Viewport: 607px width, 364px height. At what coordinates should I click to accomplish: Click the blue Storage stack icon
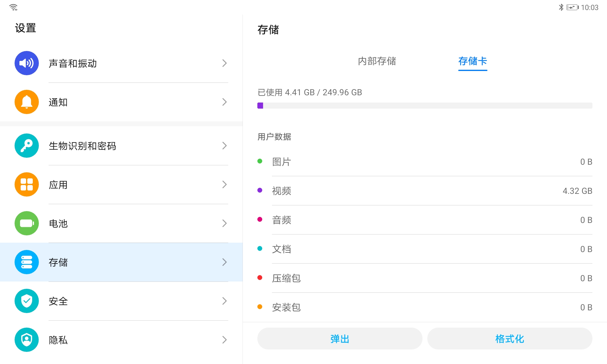[27, 262]
